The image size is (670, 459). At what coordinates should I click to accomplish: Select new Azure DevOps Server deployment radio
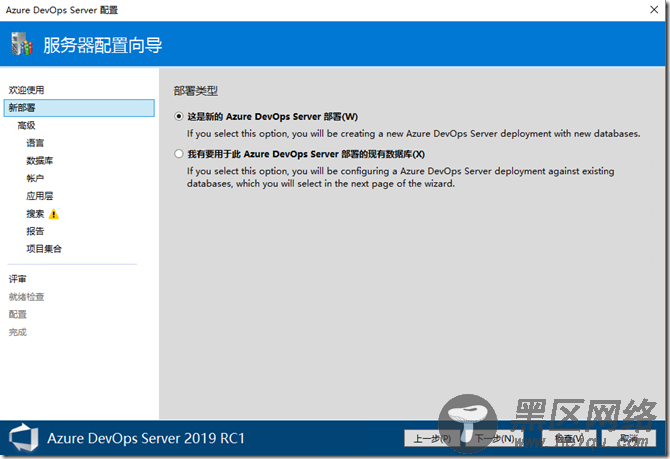tap(179, 116)
